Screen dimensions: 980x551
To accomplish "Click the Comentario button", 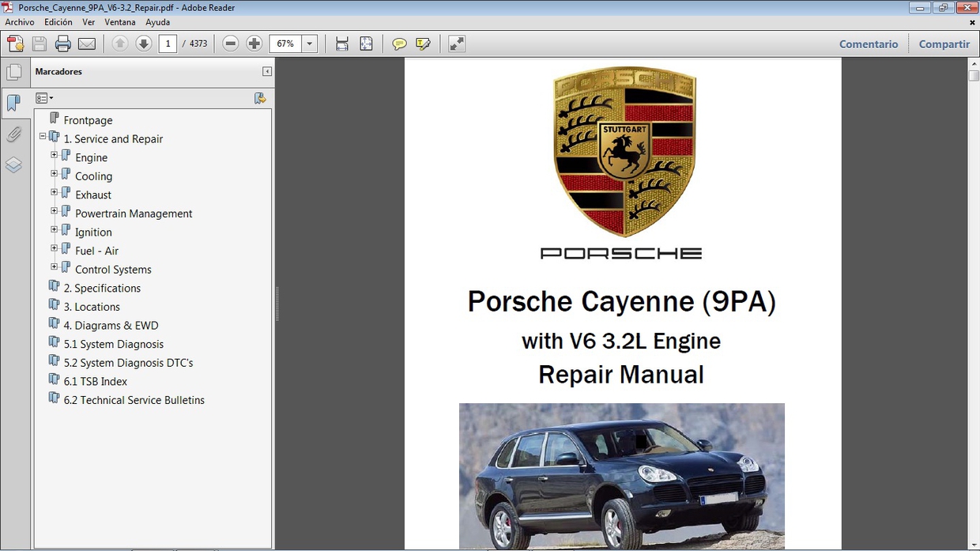I will point(869,44).
